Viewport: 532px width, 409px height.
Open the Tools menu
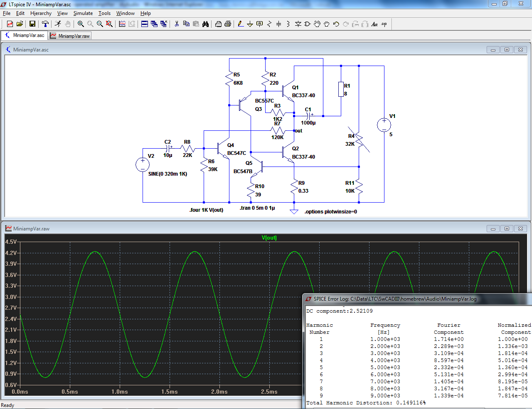pos(105,13)
